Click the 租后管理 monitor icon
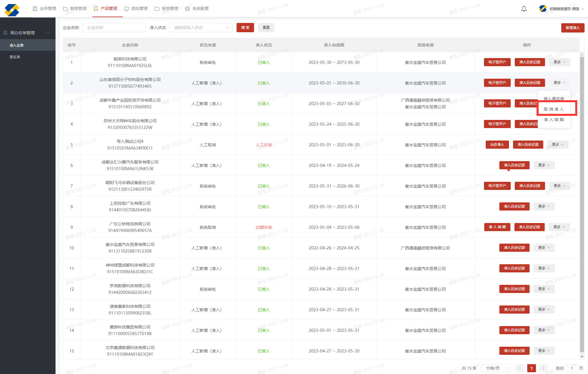 point(126,9)
